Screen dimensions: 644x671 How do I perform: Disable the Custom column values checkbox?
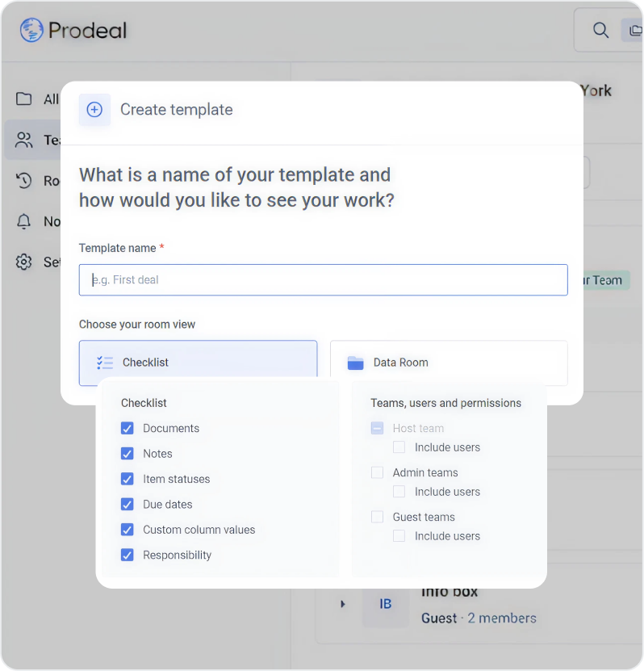click(x=128, y=530)
